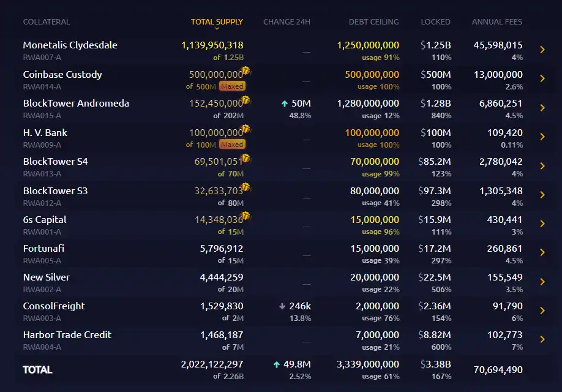Open the BlockTower S4 collateral name
Screen dimensions: 562x392
click(56, 162)
